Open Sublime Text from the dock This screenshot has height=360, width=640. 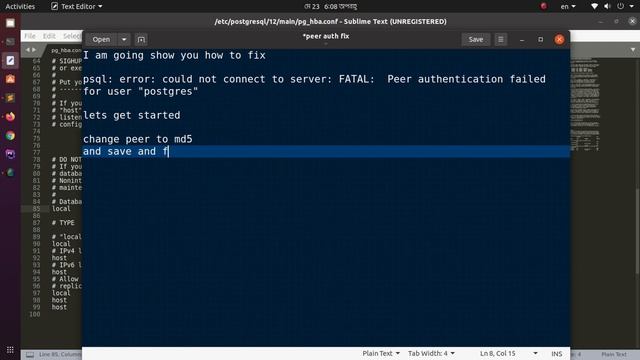[10, 98]
